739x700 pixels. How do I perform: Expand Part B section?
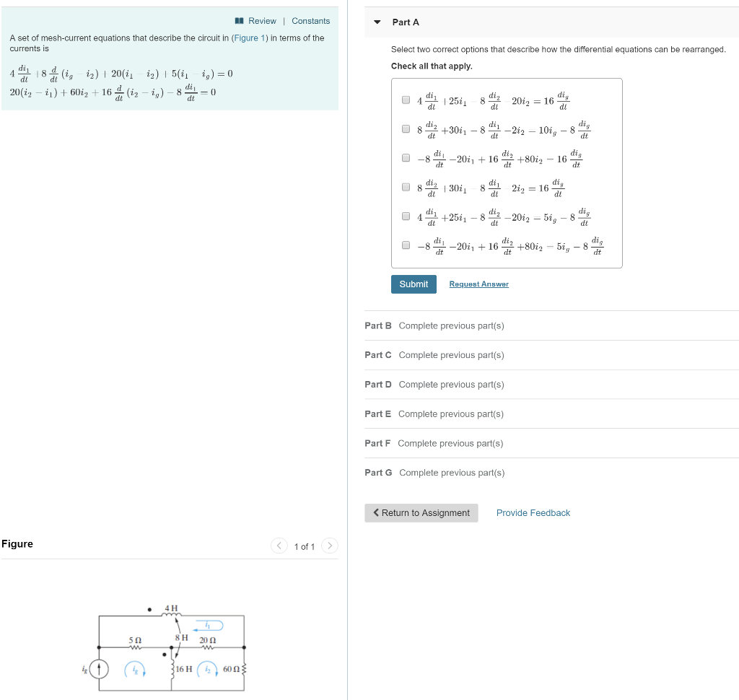377,325
